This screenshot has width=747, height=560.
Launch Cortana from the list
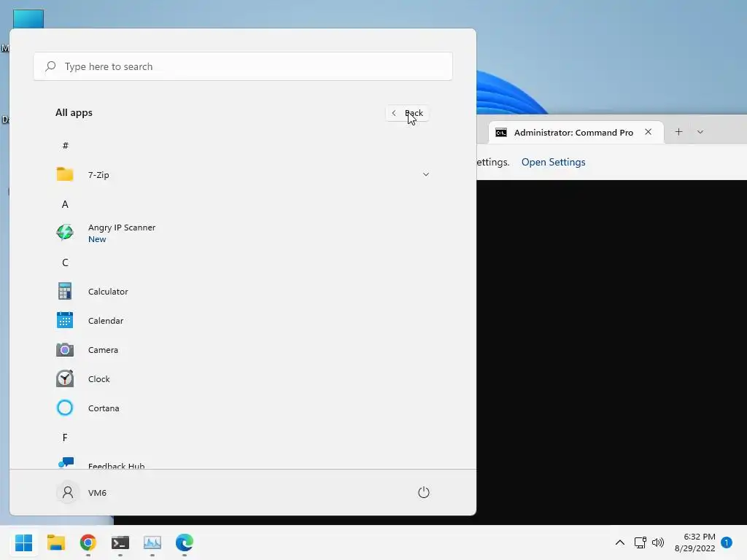point(243,408)
